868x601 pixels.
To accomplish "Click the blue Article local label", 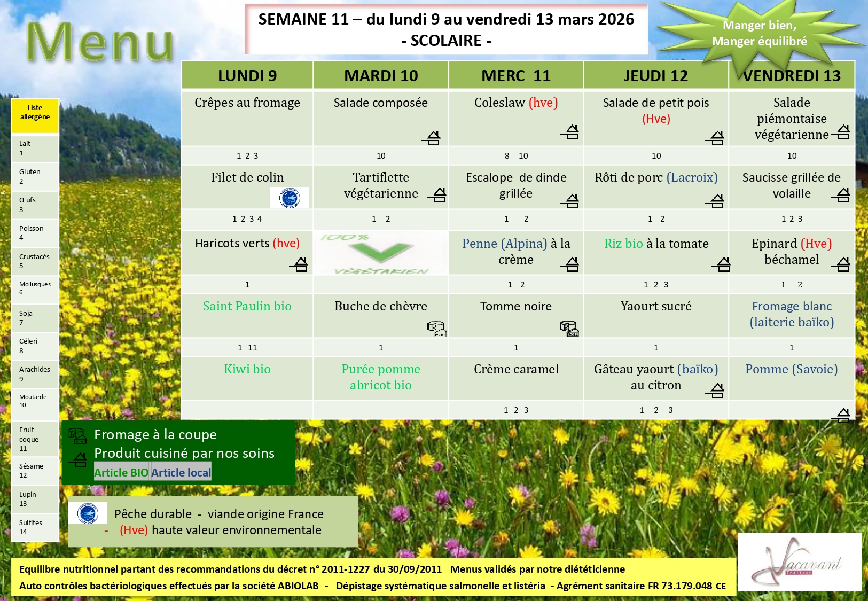I will coord(181,472).
